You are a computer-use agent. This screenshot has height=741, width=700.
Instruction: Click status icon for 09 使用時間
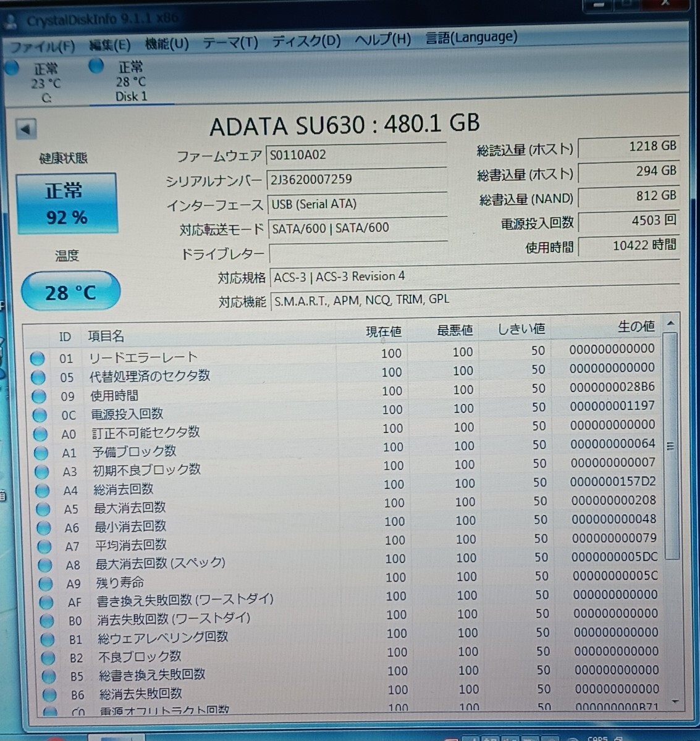[x=38, y=396]
